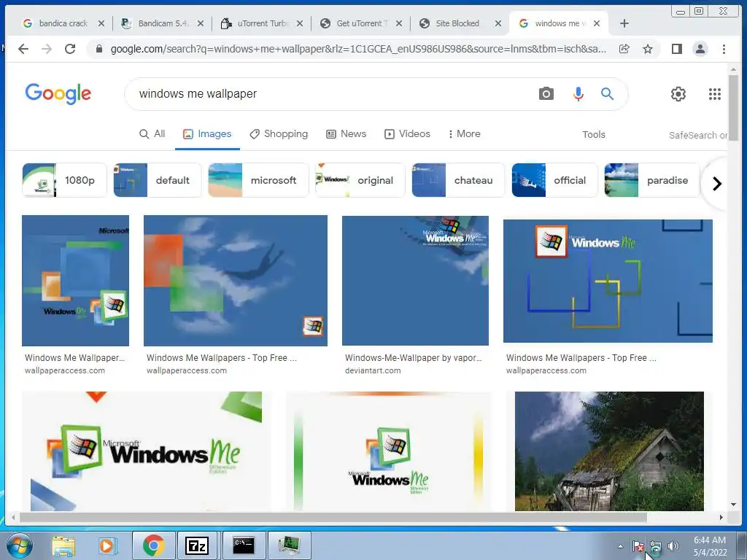Reload the current page
Image resolution: width=747 pixels, height=560 pixels.
pyautogui.click(x=70, y=49)
